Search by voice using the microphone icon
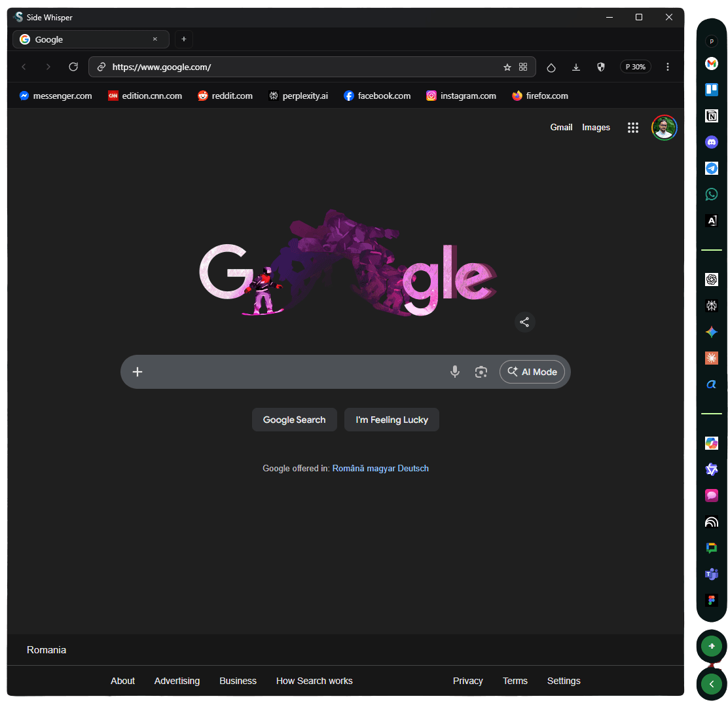The height and width of the screenshot is (705, 728). (455, 372)
